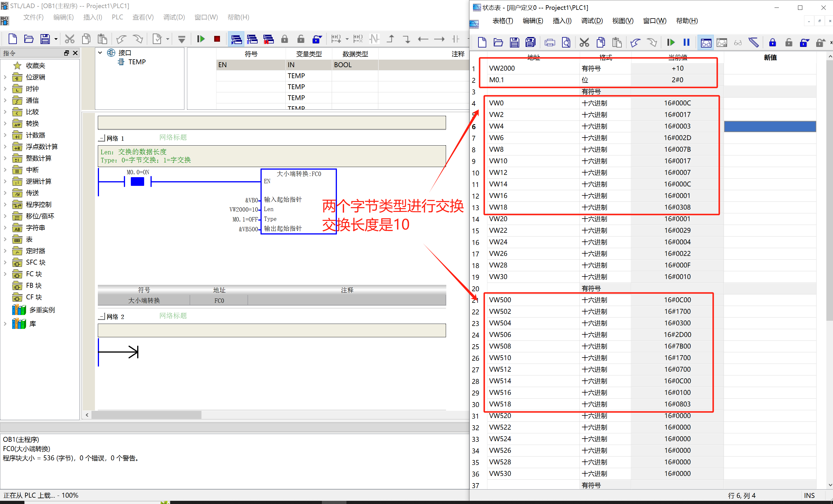Click the 大小端转换:FC0 block title
This screenshot has height=504, width=833.
[299, 174]
